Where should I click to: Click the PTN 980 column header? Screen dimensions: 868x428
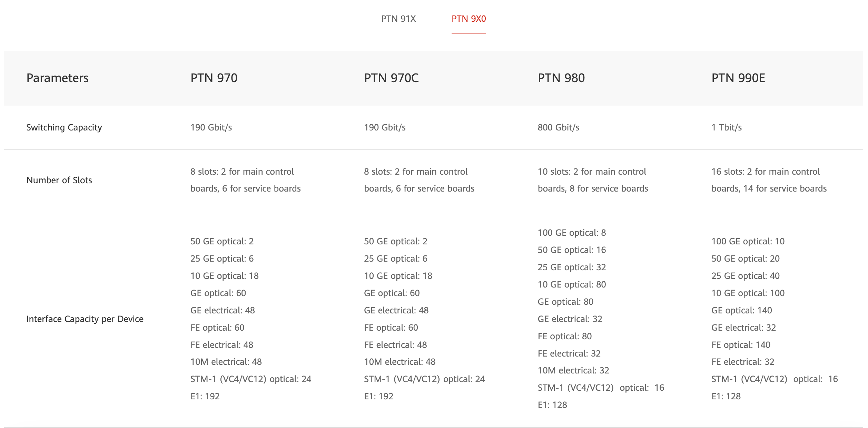click(561, 78)
